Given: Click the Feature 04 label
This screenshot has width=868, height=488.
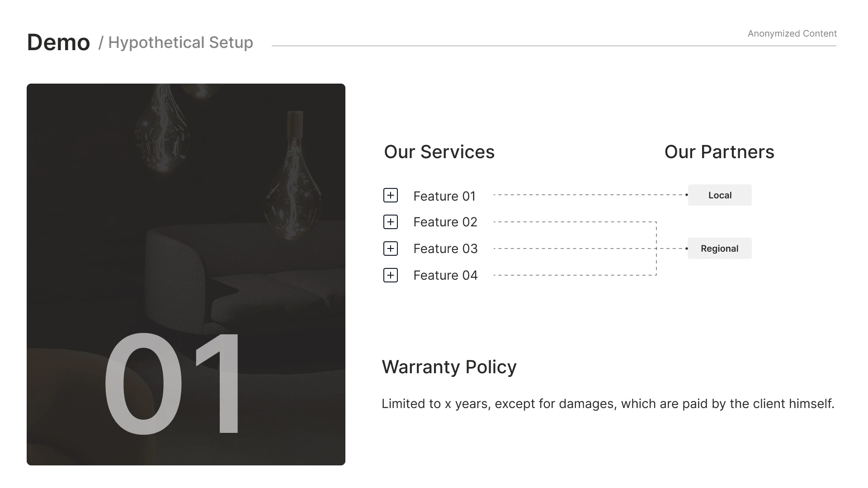Looking at the screenshot, I should (445, 276).
